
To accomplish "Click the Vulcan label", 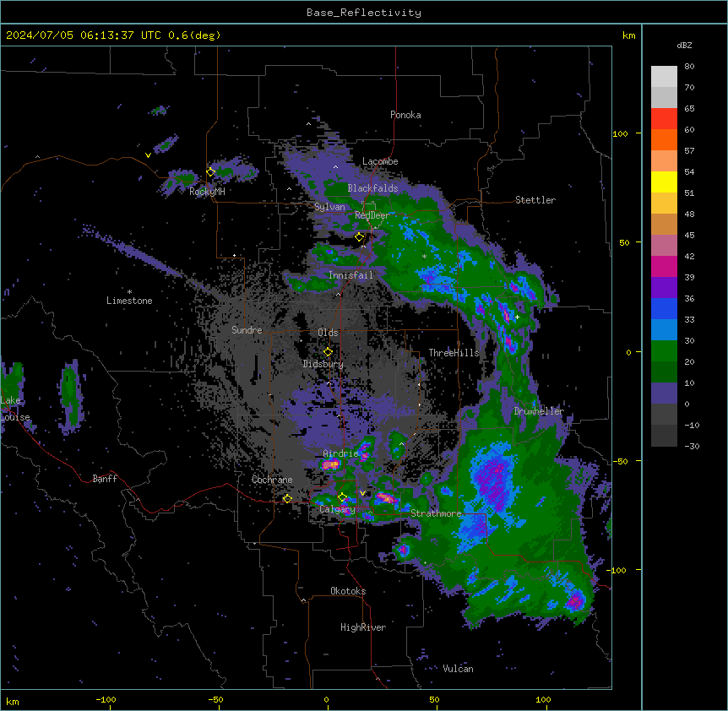I will [x=458, y=669].
